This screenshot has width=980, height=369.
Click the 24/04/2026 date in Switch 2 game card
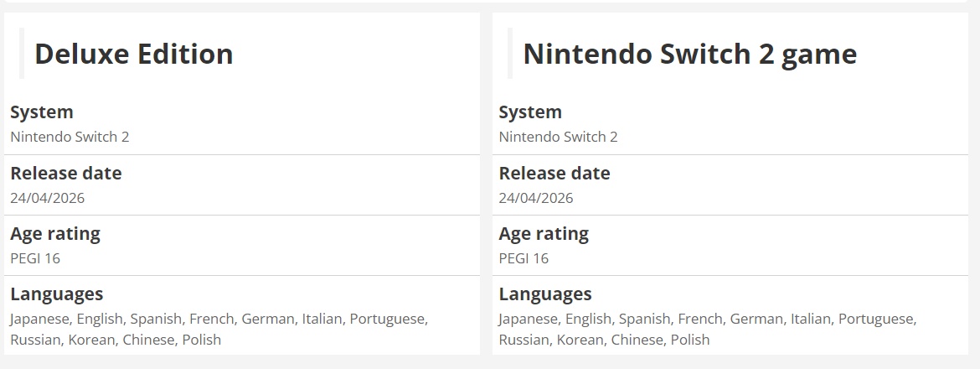click(x=536, y=198)
